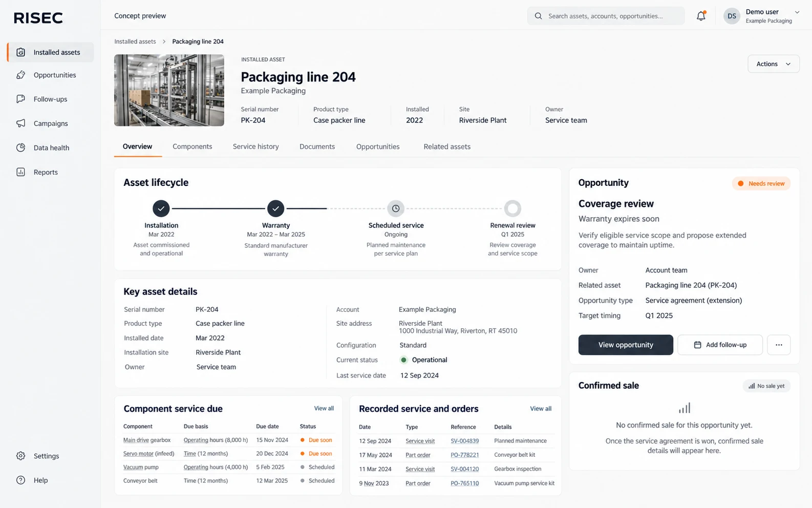Click the RISEC logo
This screenshot has width=812, height=508.
(x=38, y=18)
